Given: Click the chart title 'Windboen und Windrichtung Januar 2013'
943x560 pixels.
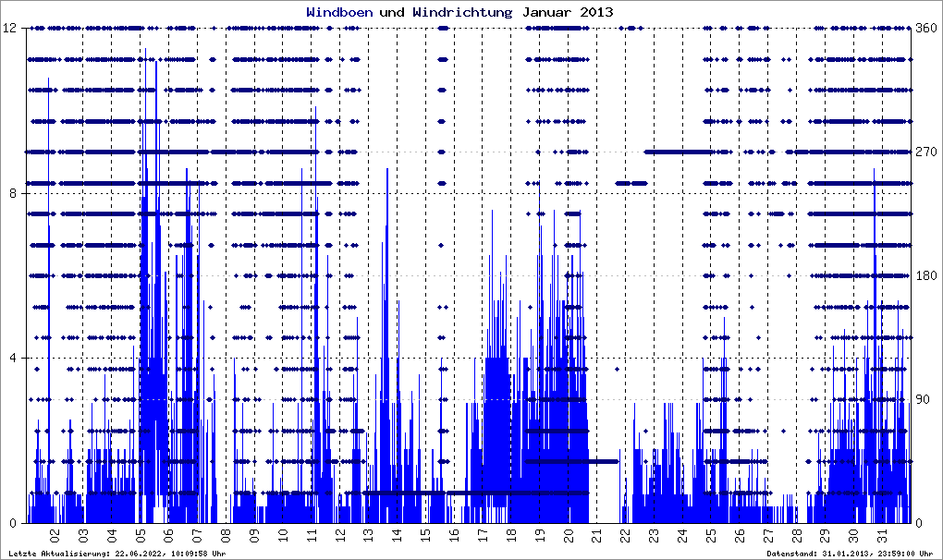Looking at the screenshot, I should pos(460,12).
